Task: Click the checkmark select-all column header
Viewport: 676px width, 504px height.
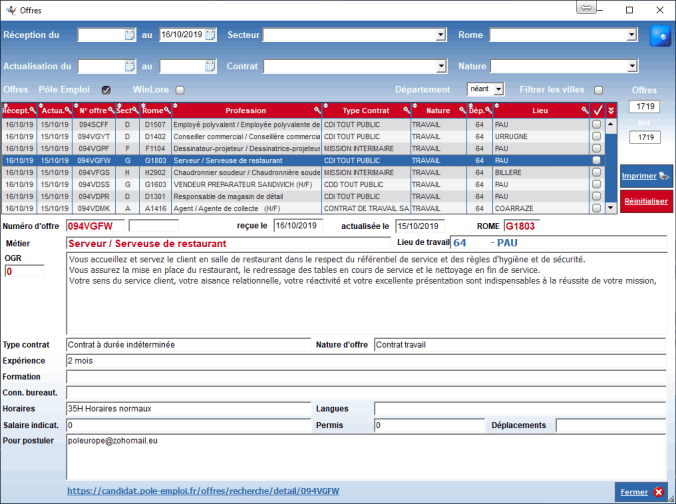Action: tap(598, 110)
